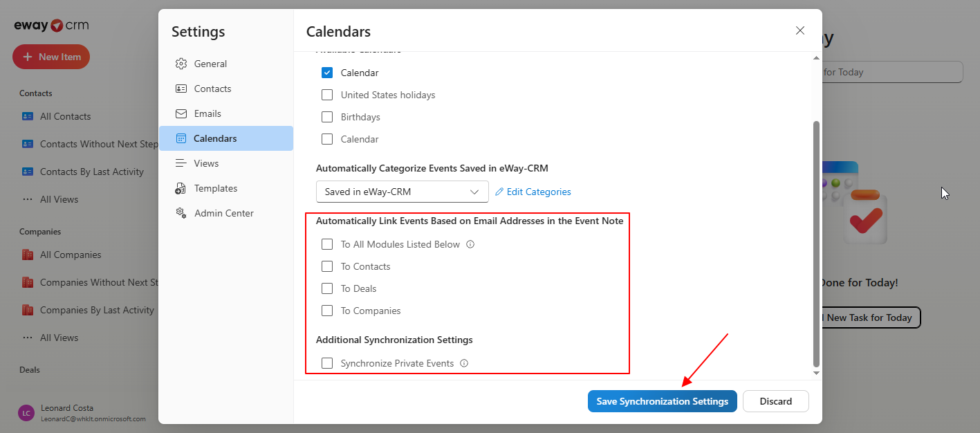Open General settings gear icon
Screen dimensions: 980x433
(181, 64)
